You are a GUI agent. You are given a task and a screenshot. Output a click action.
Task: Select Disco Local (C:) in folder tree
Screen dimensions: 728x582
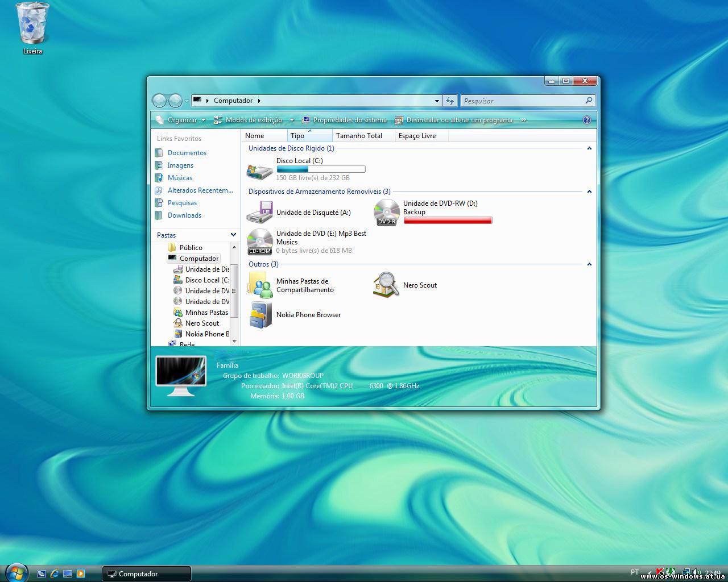[x=201, y=280]
